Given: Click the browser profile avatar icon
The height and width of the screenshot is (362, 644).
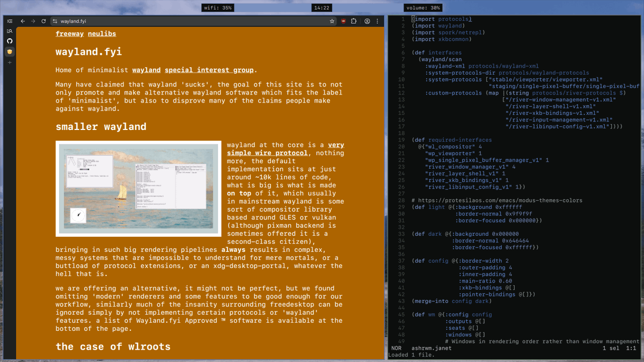Looking at the screenshot, I should [367, 21].
